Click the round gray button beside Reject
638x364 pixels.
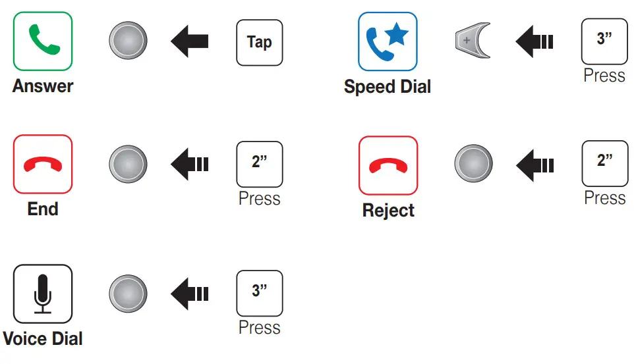[x=474, y=163]
